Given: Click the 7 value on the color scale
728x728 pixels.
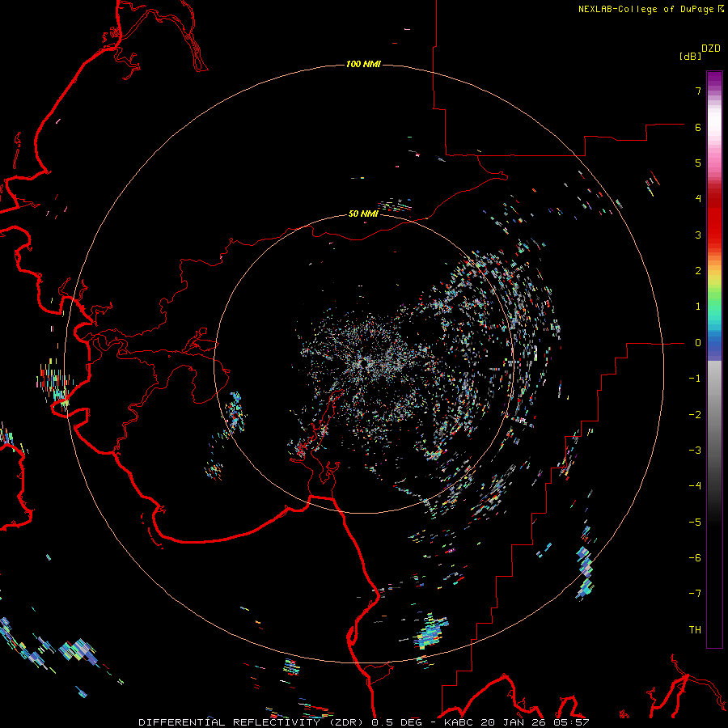Looking at the screenshot, I should [698, 91].
